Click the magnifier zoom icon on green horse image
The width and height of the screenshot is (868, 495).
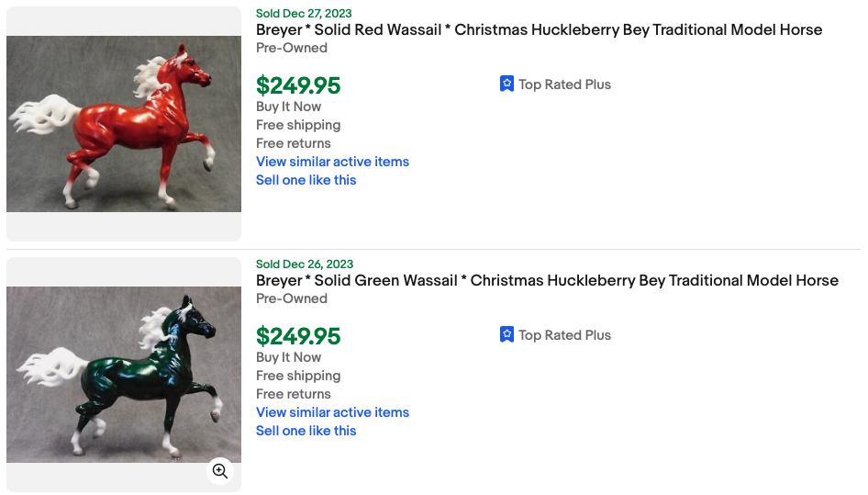[220, 471]
